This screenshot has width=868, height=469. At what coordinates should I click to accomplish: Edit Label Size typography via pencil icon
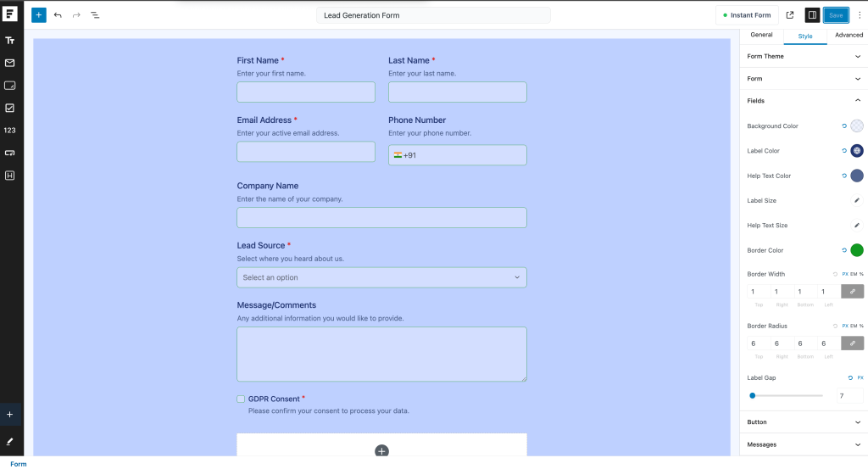pyautogui.click(x=857, y=200)
